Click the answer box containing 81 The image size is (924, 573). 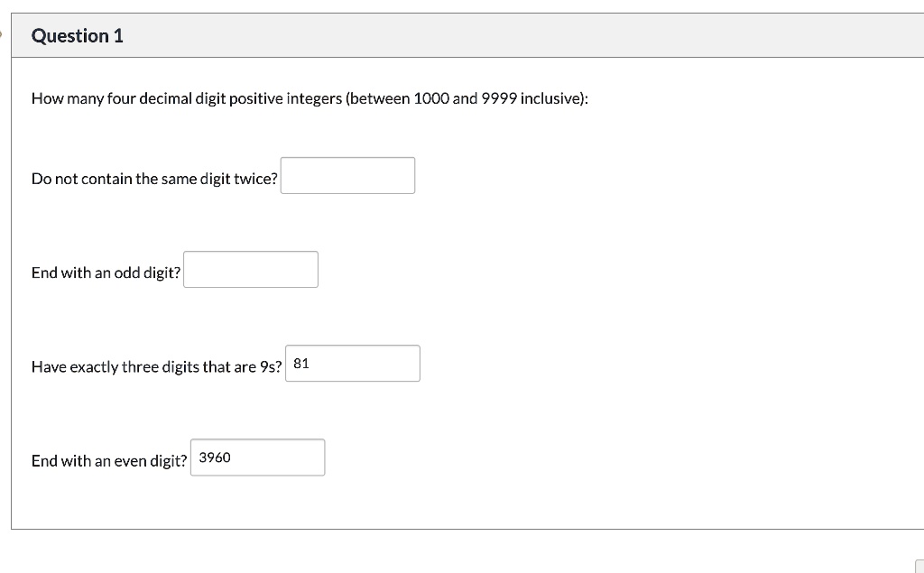(353, 363)
